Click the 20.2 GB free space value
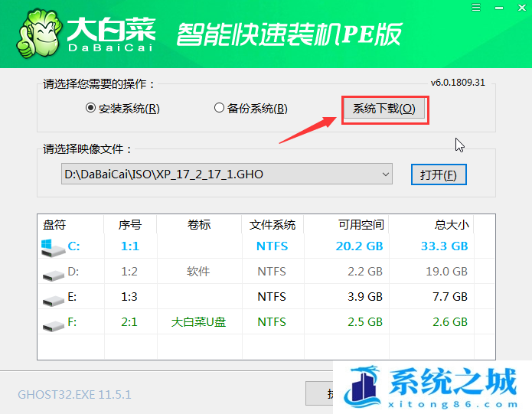Image resolution: width=532 pixels, height=414 pixels. (x=359, y=246)
